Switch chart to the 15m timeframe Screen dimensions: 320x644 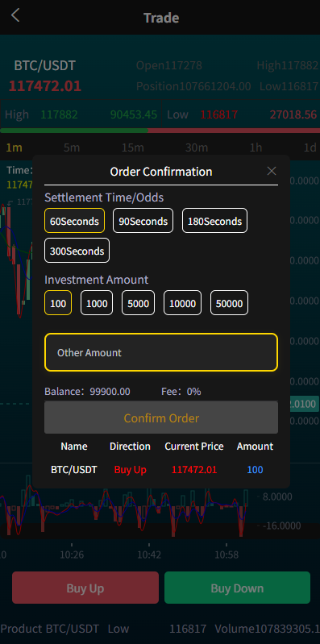tap(133, 147)
